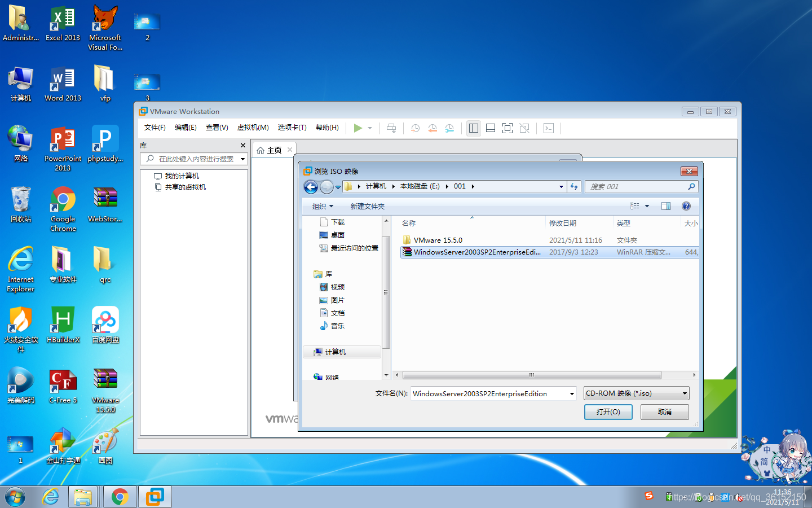Open the 查看(V) menu
The width and height of the screenshot is (812, 508).
217,128
